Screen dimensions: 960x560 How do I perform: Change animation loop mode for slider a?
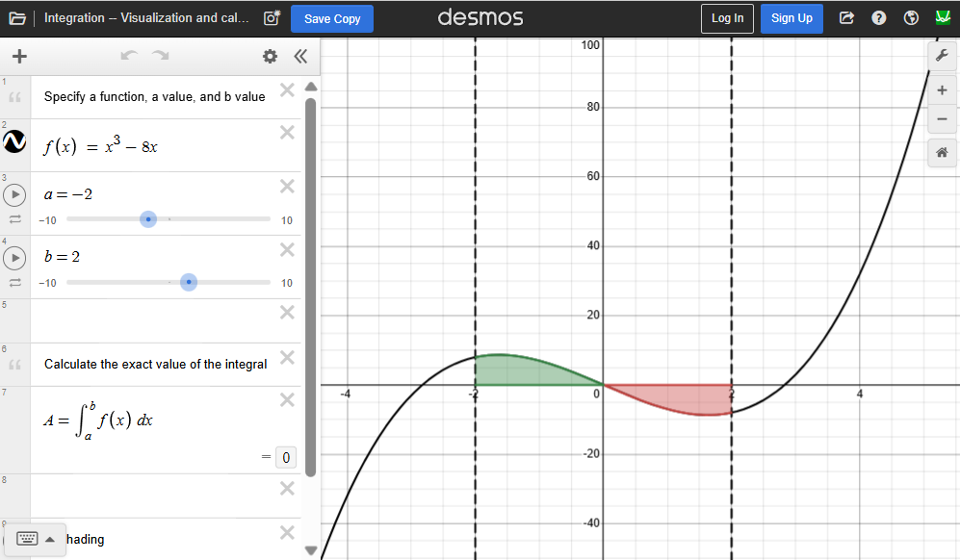[15, 219]
